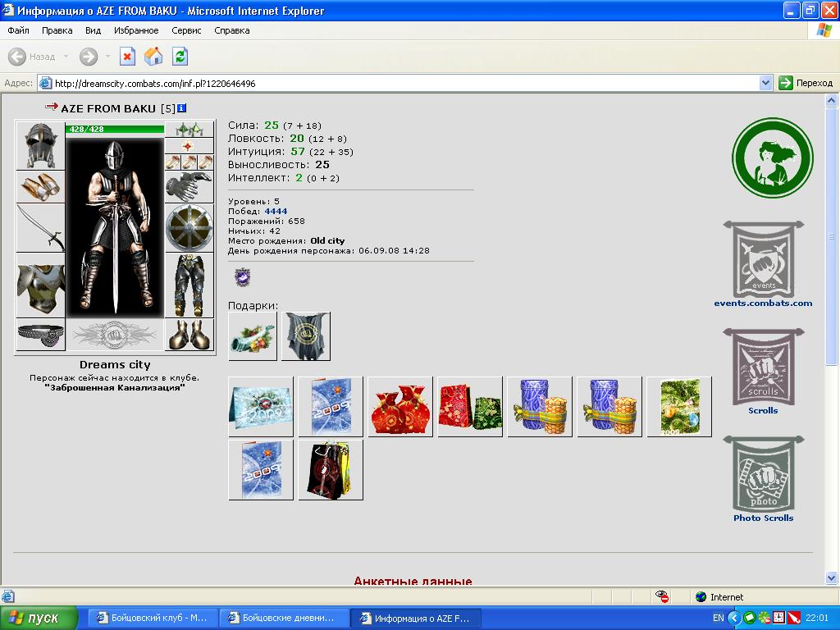Open the Избранное menu
The image size is (840, 630).
coord(136,30)
